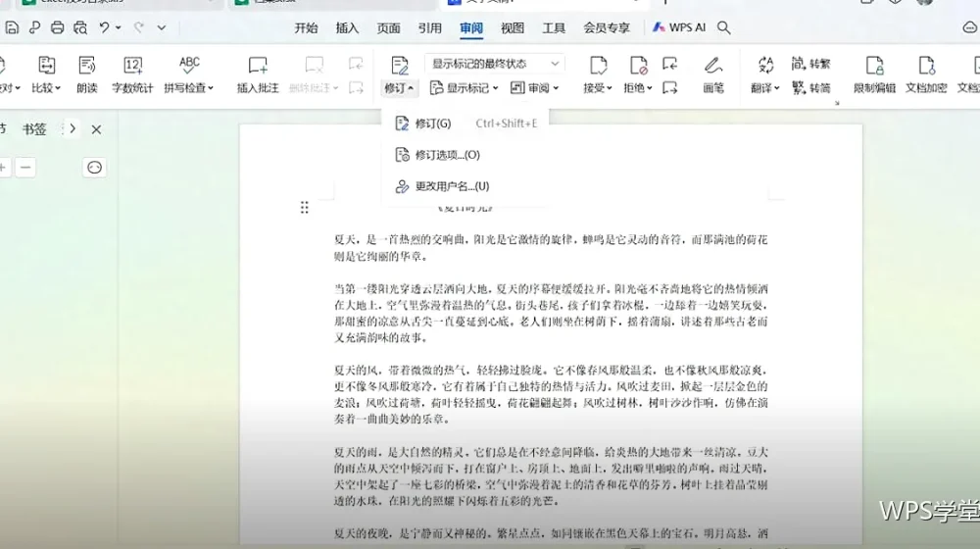Screen dimensions: 980x549
Task: Start 朗读 read aloud
Action: tap(87, 75)
